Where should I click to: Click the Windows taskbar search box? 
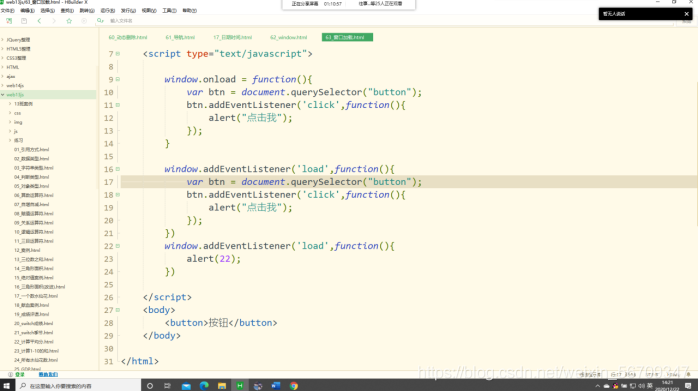tap(78, 386)
